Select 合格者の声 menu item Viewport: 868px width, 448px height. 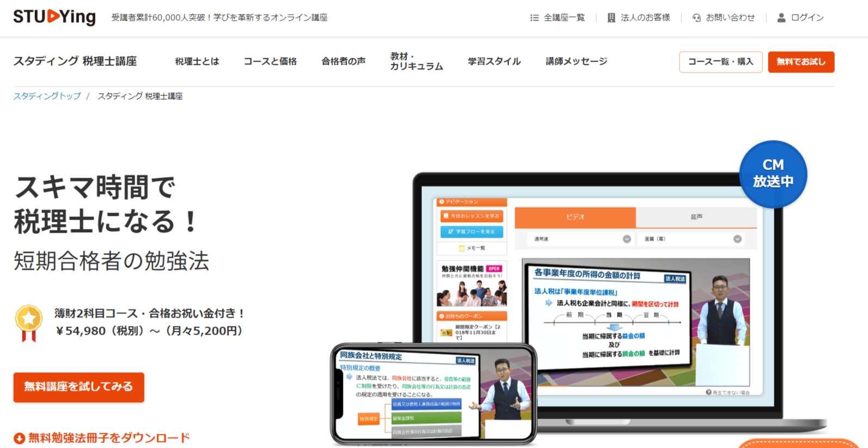pos(343,62)
